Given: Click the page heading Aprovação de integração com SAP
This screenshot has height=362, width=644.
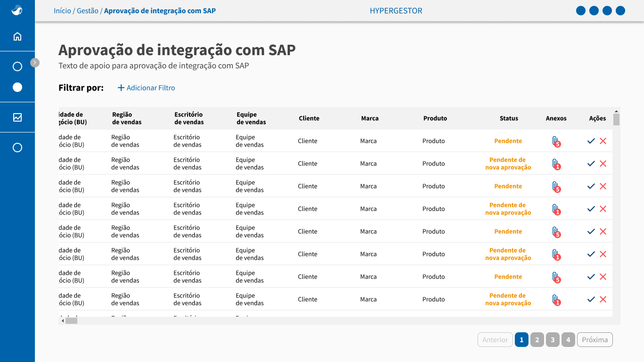Looking at the screenshot, I should (177, 50).
